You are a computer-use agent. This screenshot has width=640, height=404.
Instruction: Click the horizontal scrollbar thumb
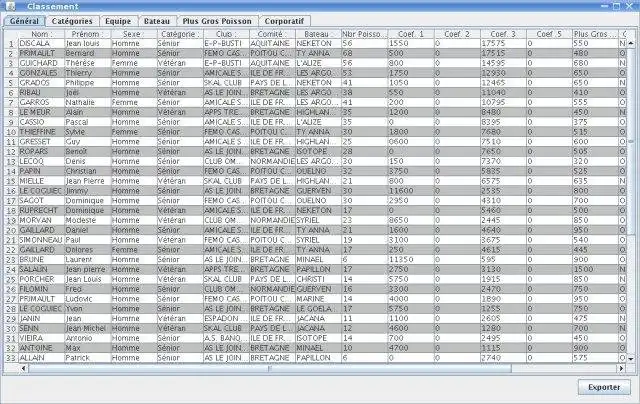click(x=269, y=368)
